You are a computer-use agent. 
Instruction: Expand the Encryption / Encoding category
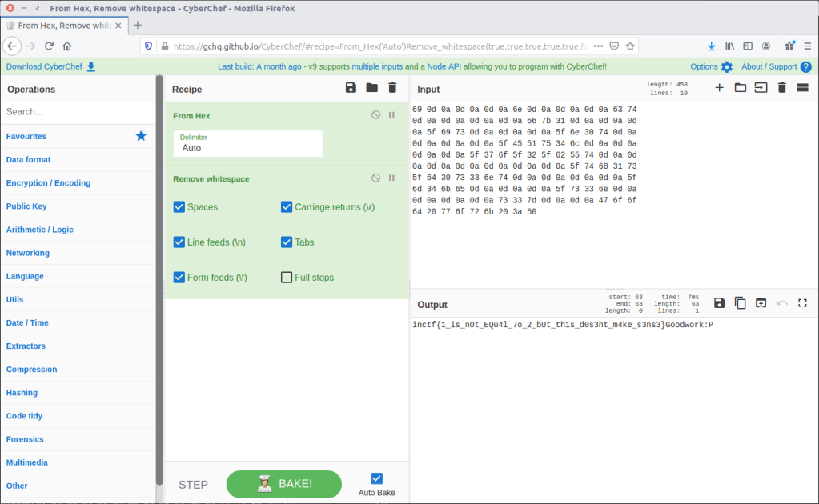[48, 183]
